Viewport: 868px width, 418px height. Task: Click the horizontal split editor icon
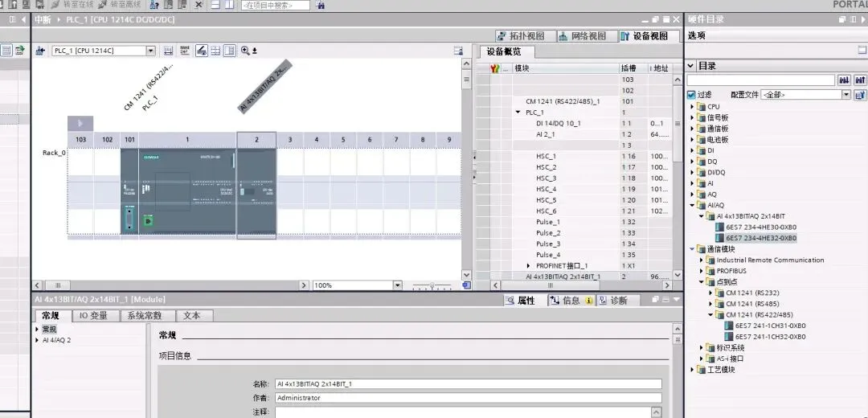click(x=216, y=5)
